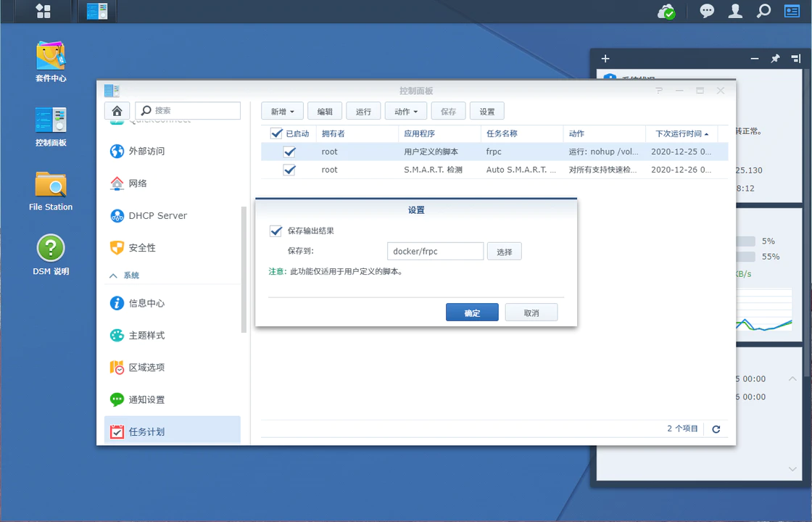This screenshot has height=522, width=812.
Task: Open the widgets panel icon at top right
Action: pos(791,11)
